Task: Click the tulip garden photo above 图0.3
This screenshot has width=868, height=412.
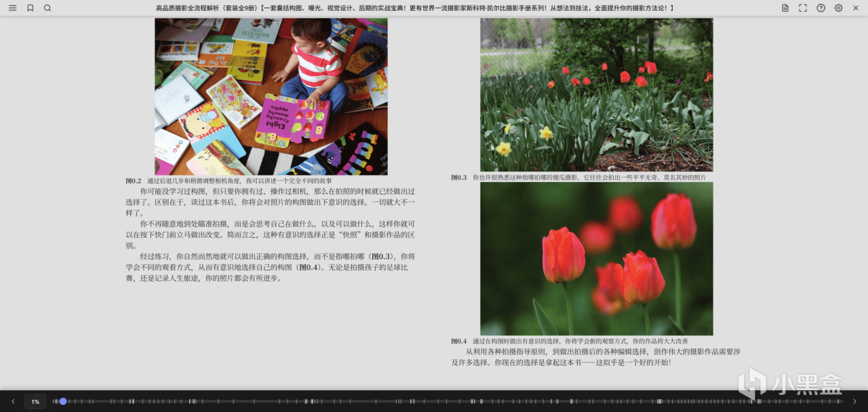Action: 597,95
